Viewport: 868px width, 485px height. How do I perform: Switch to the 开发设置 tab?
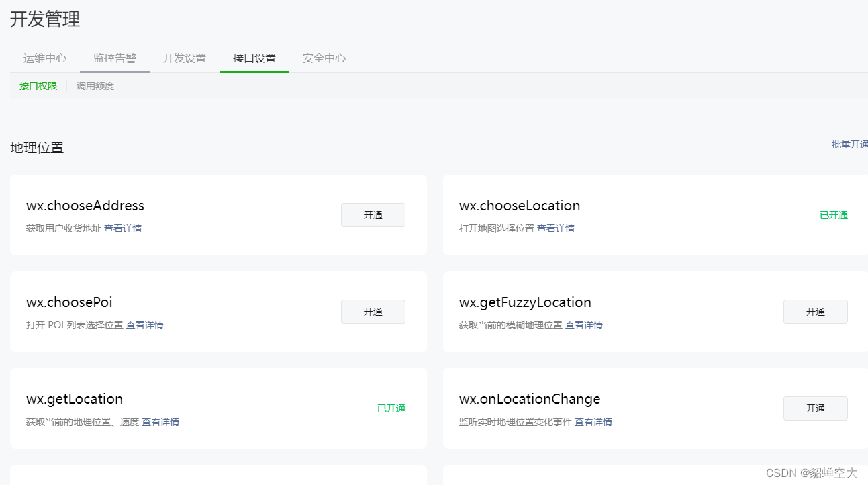point(184,58)
